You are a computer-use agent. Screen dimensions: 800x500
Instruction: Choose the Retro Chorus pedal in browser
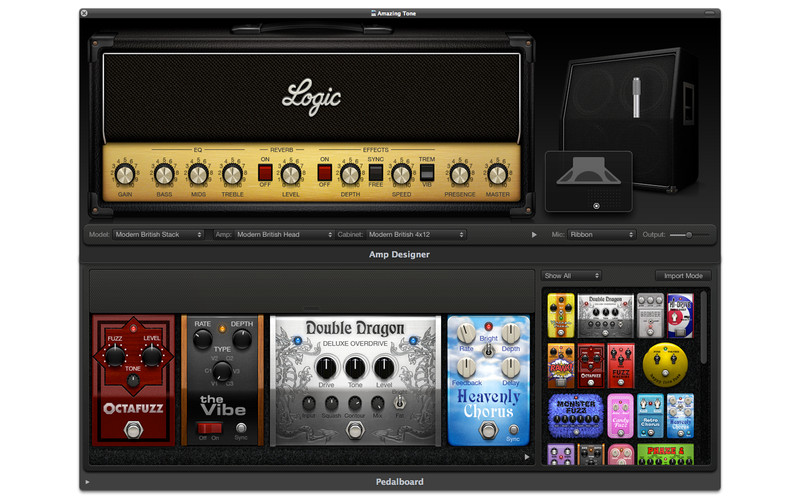[x=651, y=415]
